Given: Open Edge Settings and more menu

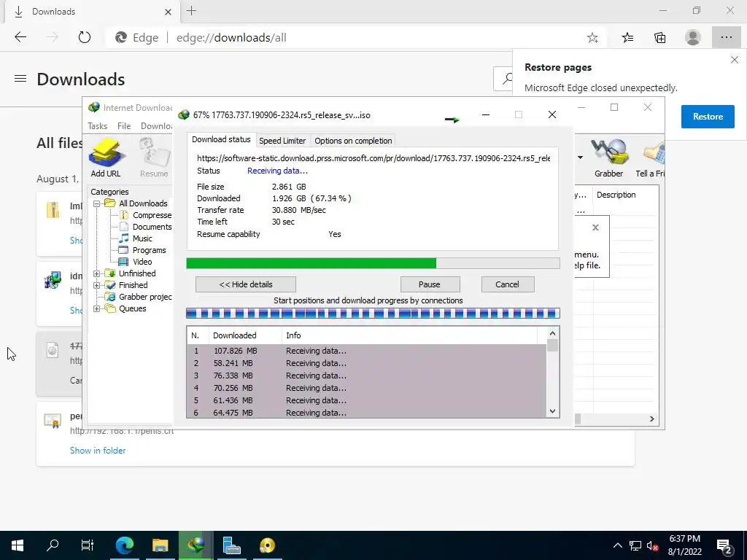Looking at the screenshot, I should click(726, 38).
